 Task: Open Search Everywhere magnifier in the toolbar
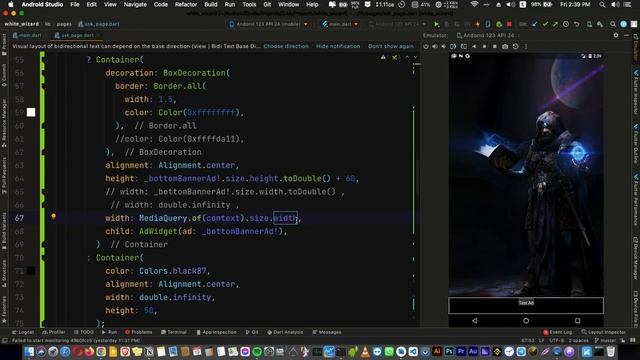(x=613, y=24)
